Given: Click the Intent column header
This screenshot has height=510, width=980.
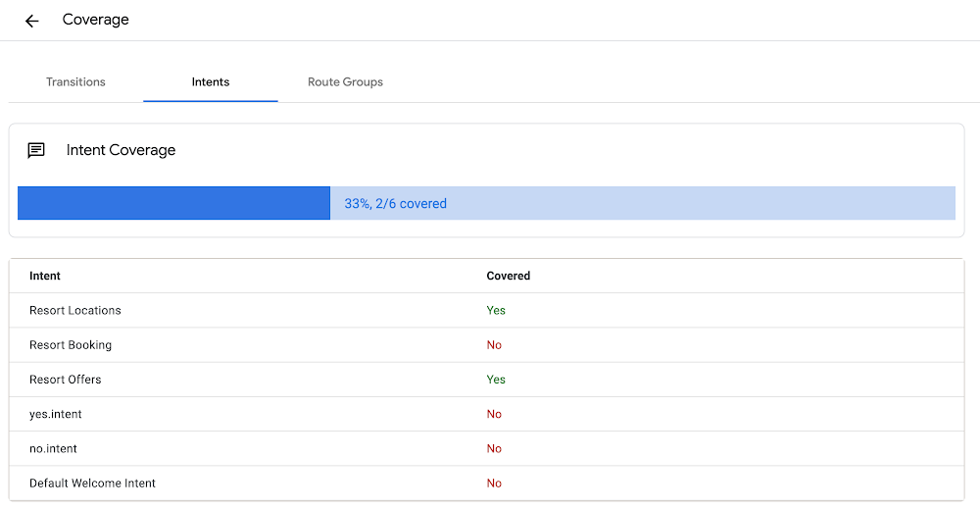Looking at the screenshot, I should (45, 276).
